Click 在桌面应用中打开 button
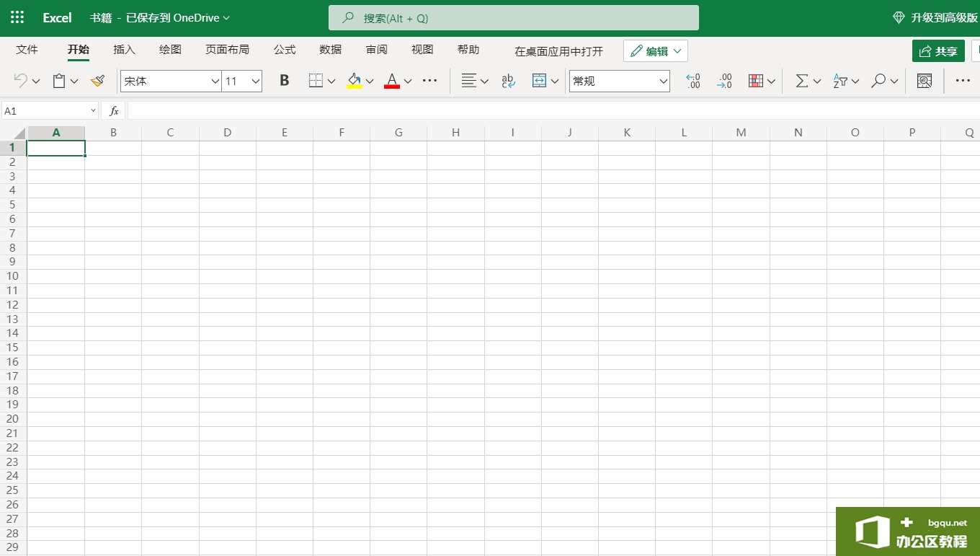The height and width of the screenshot is (556, 980). [558, 51]
